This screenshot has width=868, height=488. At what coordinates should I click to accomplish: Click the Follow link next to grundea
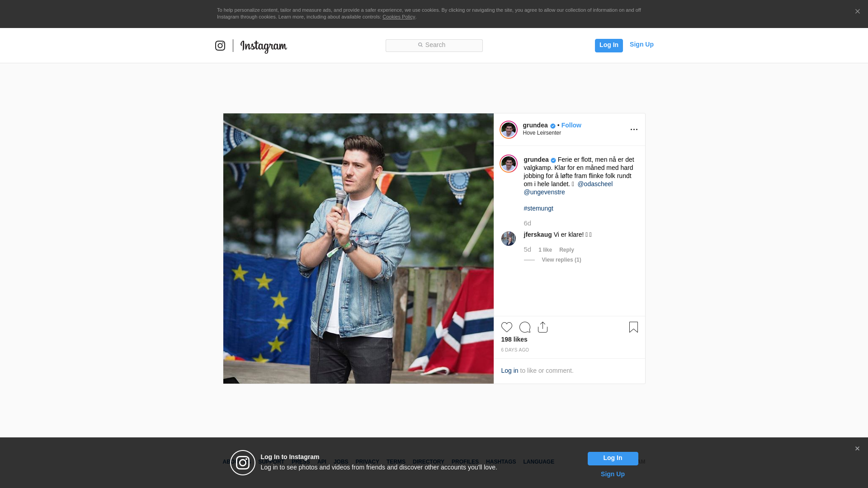[x=571, y=125]
